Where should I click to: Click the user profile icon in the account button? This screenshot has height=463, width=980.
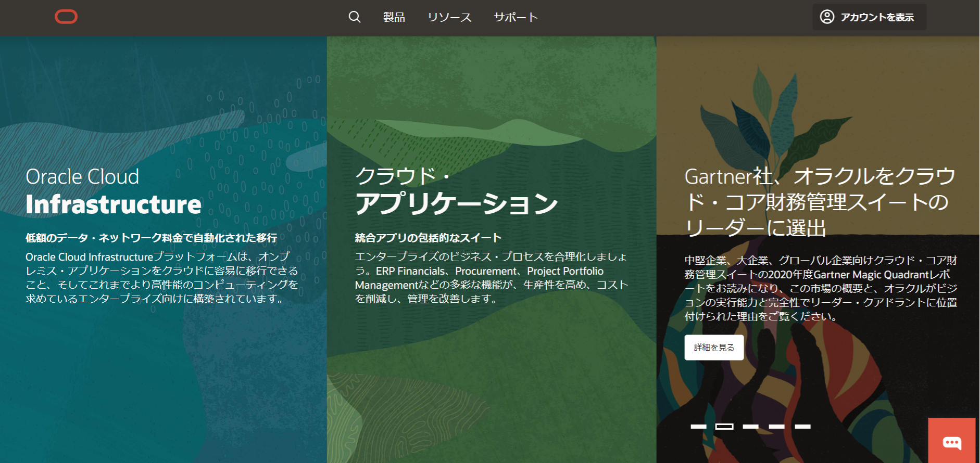tap(827, 17)
